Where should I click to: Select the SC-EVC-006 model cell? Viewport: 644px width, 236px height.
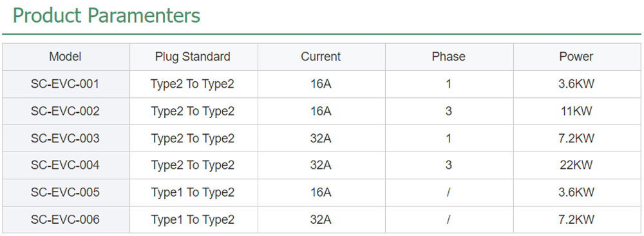pos(65,219)
